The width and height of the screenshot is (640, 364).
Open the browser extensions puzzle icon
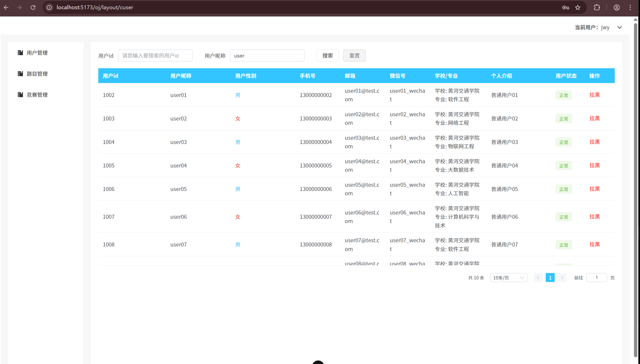click(597, 7)
